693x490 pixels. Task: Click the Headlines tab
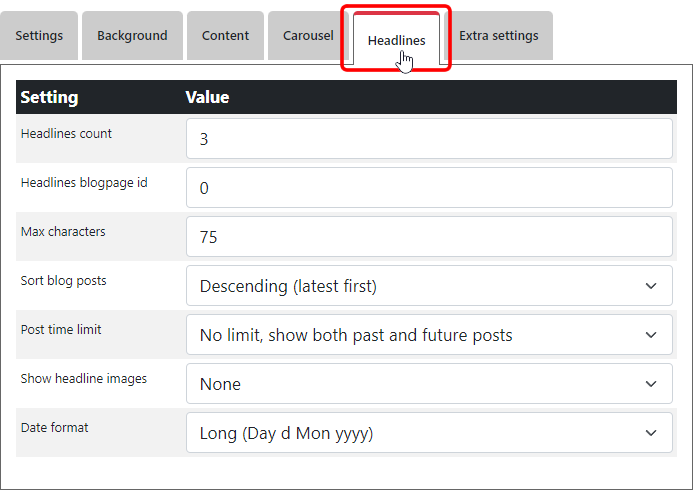tap(396, 41)
